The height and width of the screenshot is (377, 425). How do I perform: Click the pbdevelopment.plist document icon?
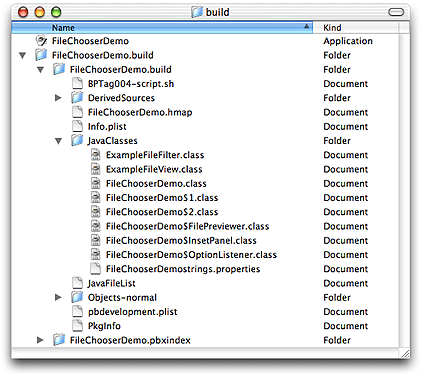pyautogui.click(x=77, y=311)
